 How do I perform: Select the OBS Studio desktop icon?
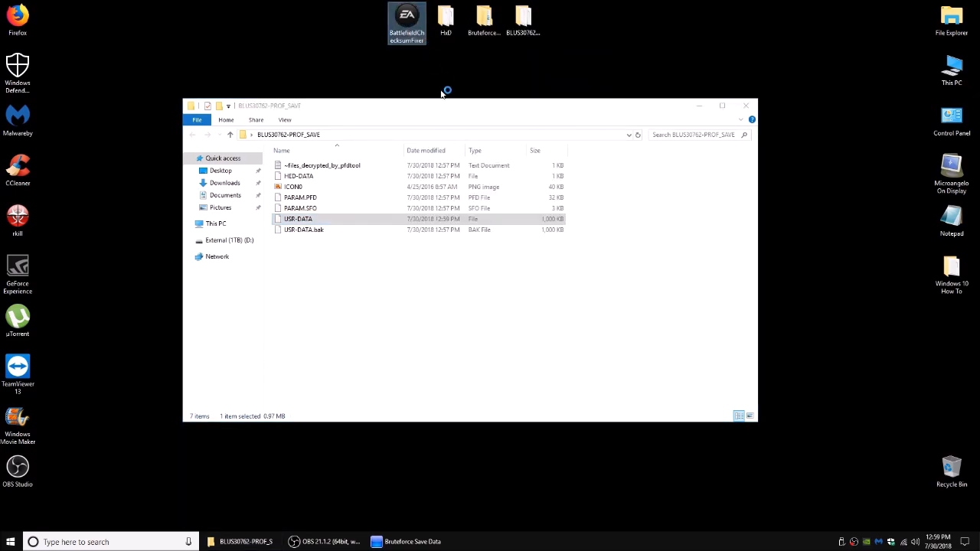(x=18, y=471)
